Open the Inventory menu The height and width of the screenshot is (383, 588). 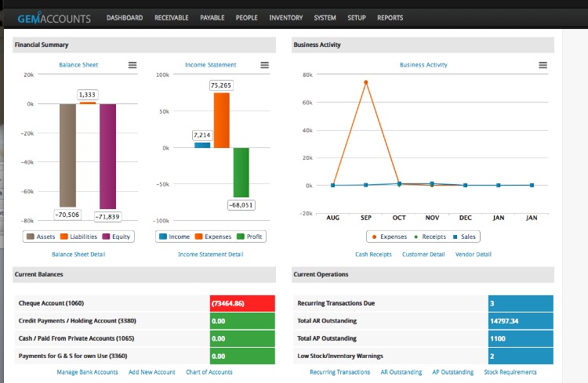tap(285, 17)
